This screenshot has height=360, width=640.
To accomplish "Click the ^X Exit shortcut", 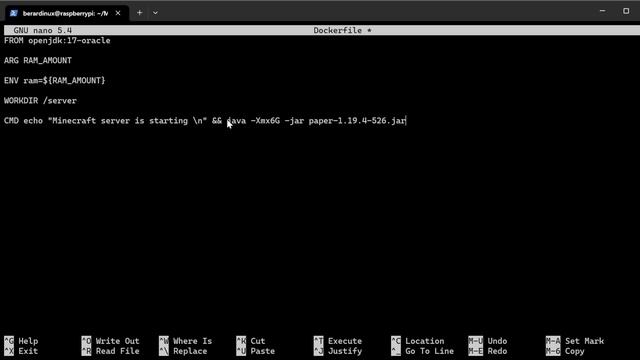I will [21, 351].
